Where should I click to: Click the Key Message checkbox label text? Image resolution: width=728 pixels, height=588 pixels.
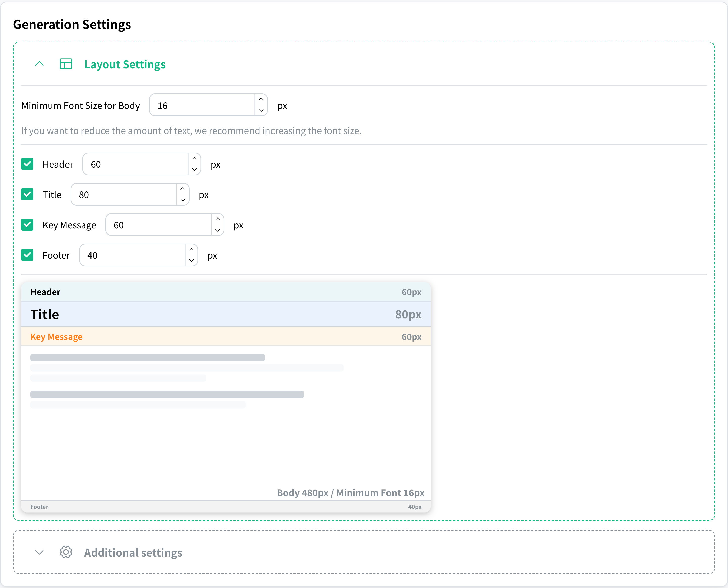click(69, 225)
